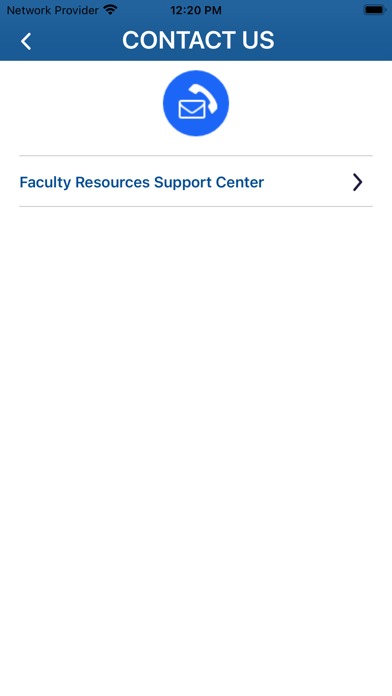Tap the 12:20 PM clock display
The width and height of the screenshot is (392, 696).
pyautogui.click(x=196, y=10)
